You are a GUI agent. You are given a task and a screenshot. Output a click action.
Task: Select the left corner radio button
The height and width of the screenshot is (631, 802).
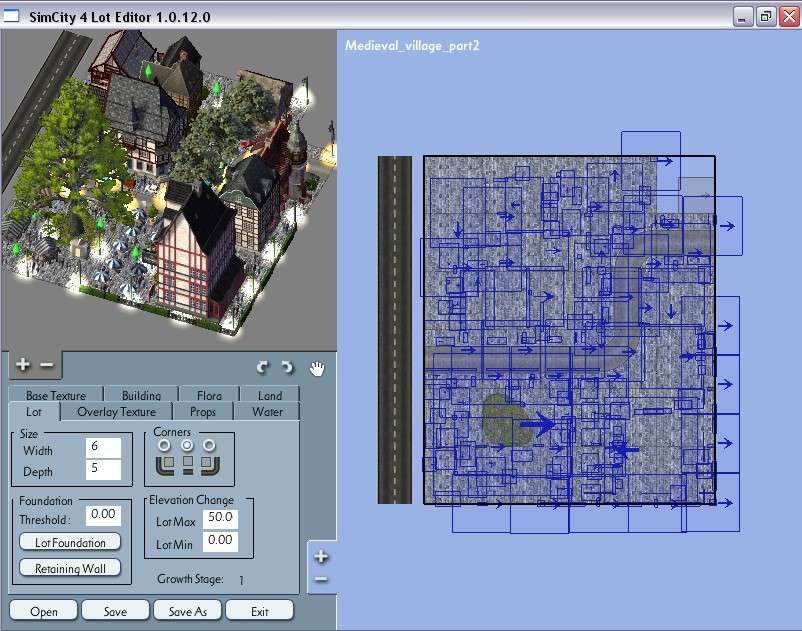[x=164, y=445]
